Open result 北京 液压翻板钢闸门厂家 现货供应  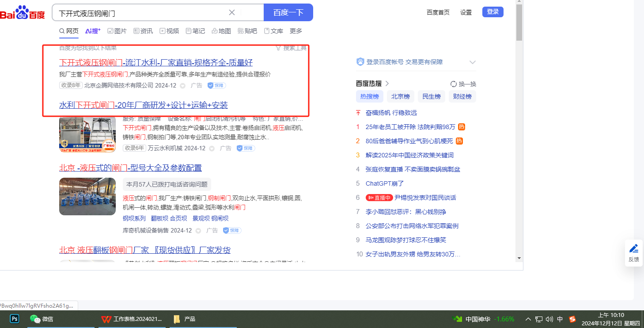(x=145, y=250)
